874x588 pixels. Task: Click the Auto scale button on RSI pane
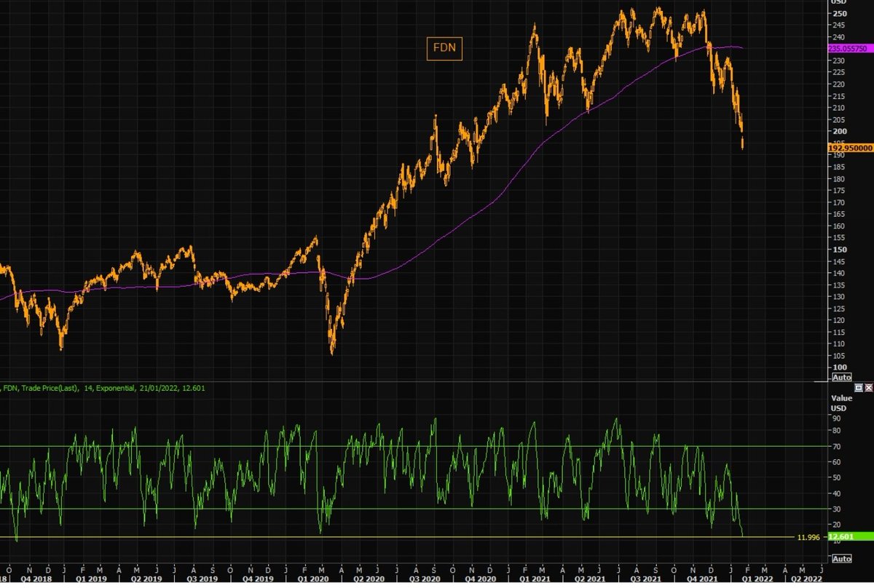click(x=841, y=559)
